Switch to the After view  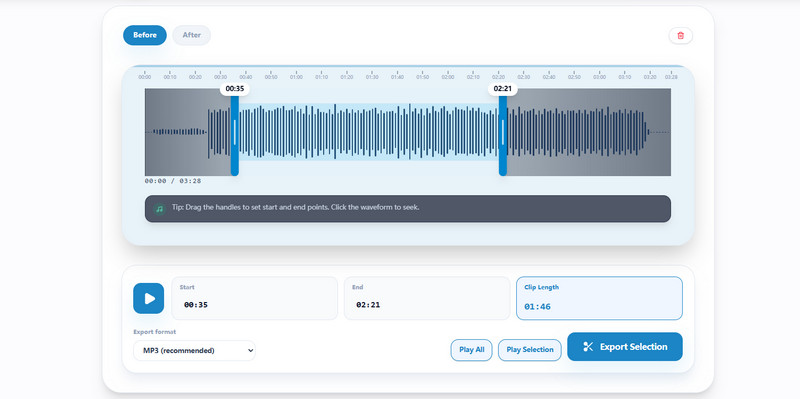click(x=191, y=35)
